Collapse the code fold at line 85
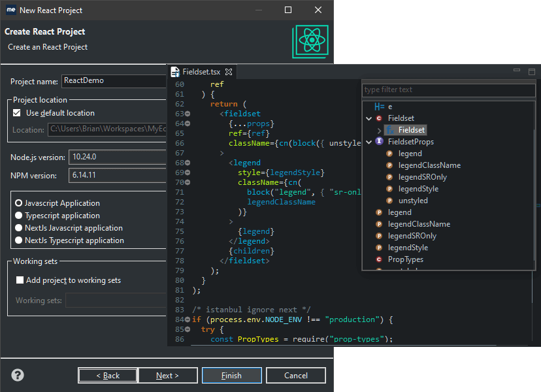 (x=188, y=329)
